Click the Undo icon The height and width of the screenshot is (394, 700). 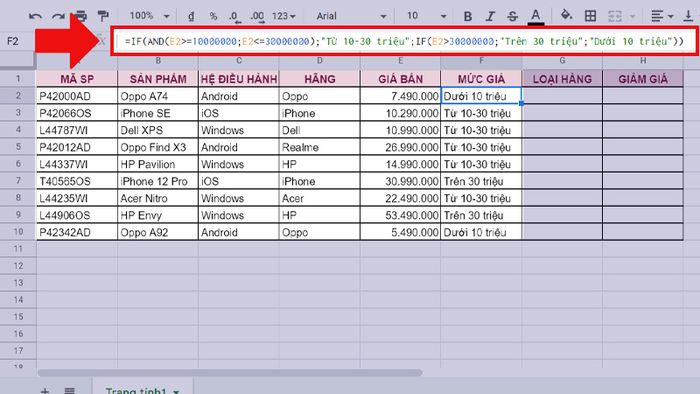click(x=35, y=17)
